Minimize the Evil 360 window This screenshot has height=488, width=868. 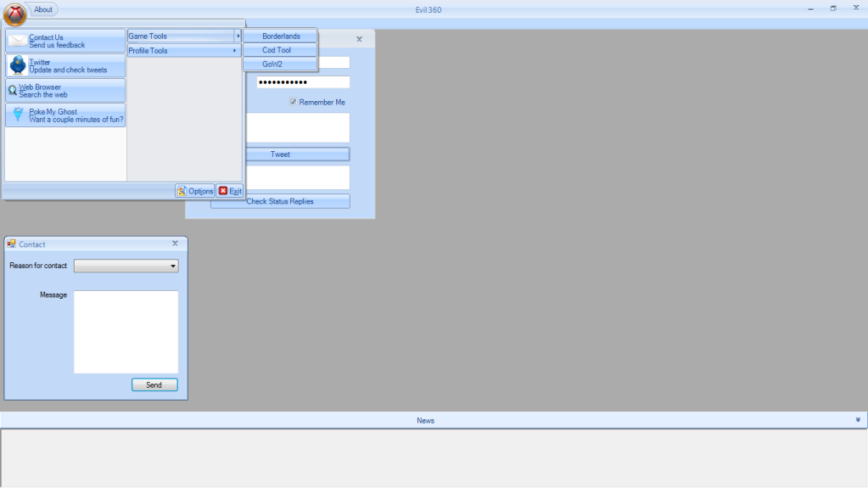click(x=810, y=8)
